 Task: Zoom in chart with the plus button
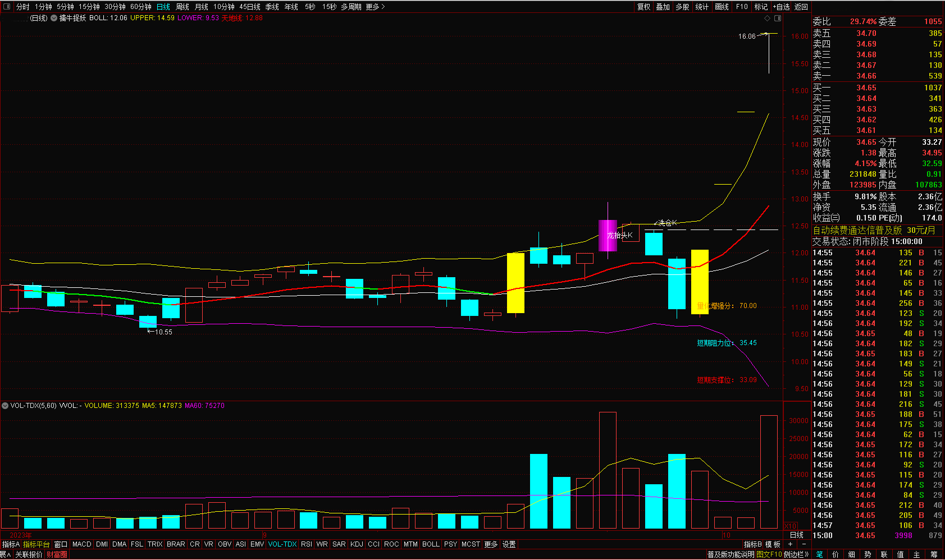click(790, 544)
